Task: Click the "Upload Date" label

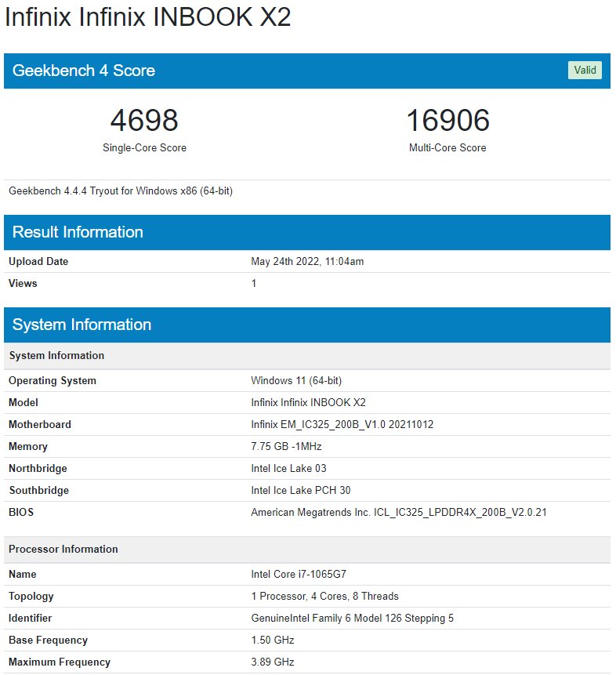Action: [38, 261]
